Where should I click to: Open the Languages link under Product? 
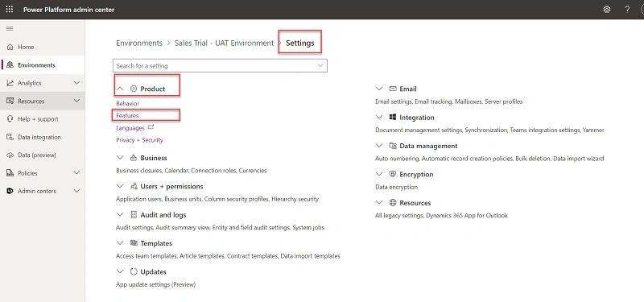coord(130,128)
